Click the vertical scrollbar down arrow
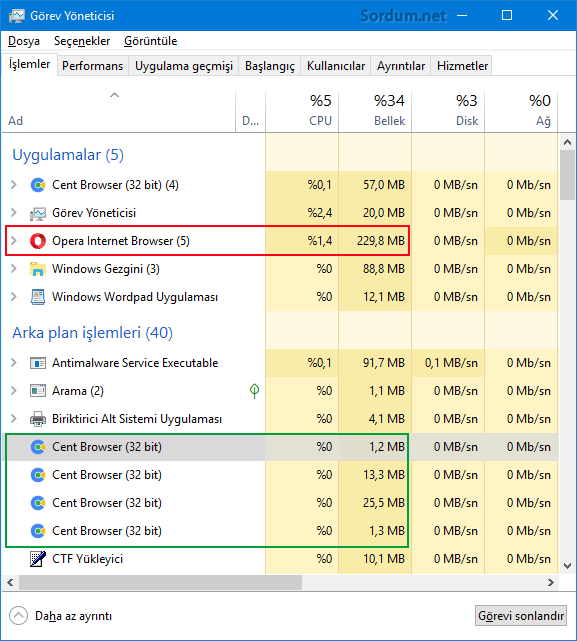 (x=567, y=566)
